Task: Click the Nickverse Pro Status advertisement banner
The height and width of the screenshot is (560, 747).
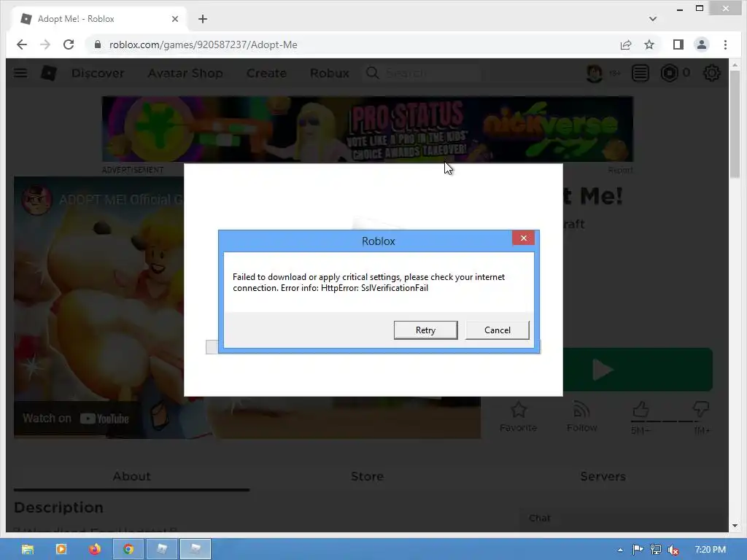Action: (368, 129)
